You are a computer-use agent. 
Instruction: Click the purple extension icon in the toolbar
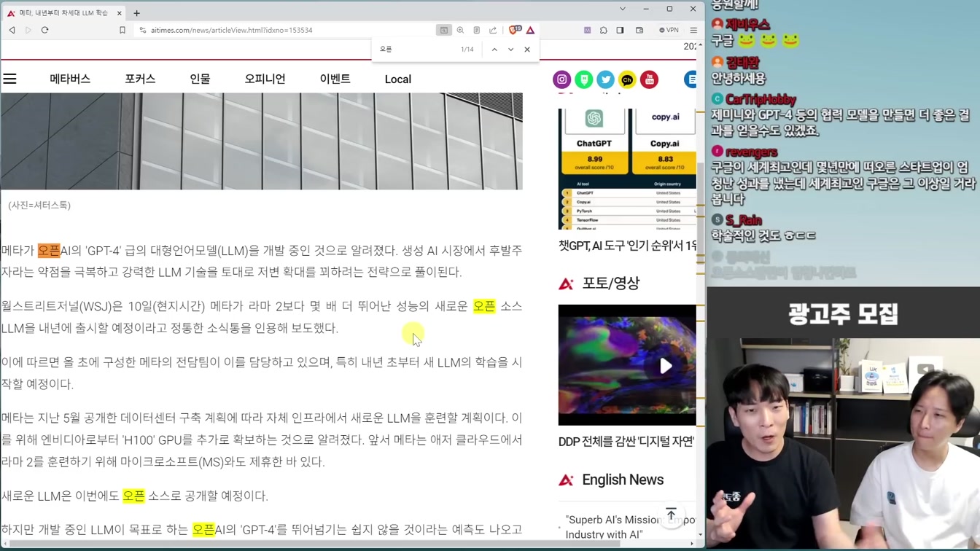click(x=587, y=30)
